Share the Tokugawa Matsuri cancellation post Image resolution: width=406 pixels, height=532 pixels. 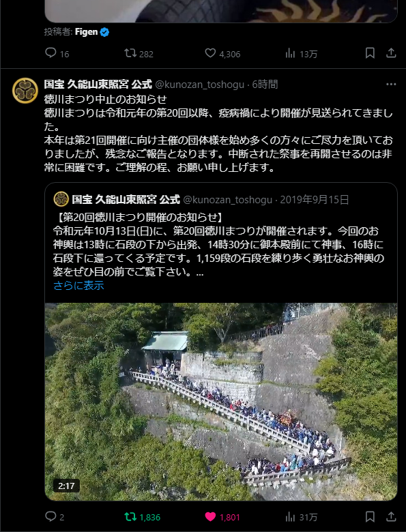coord(391,517)
